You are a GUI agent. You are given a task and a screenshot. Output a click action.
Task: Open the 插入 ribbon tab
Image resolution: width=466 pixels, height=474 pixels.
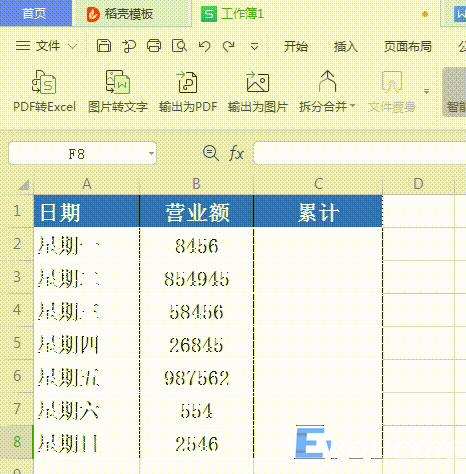(346, 46)
